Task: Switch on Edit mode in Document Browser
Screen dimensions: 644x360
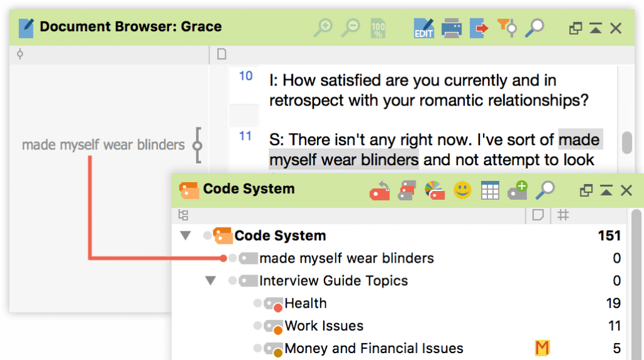Action: pos(424,28)
